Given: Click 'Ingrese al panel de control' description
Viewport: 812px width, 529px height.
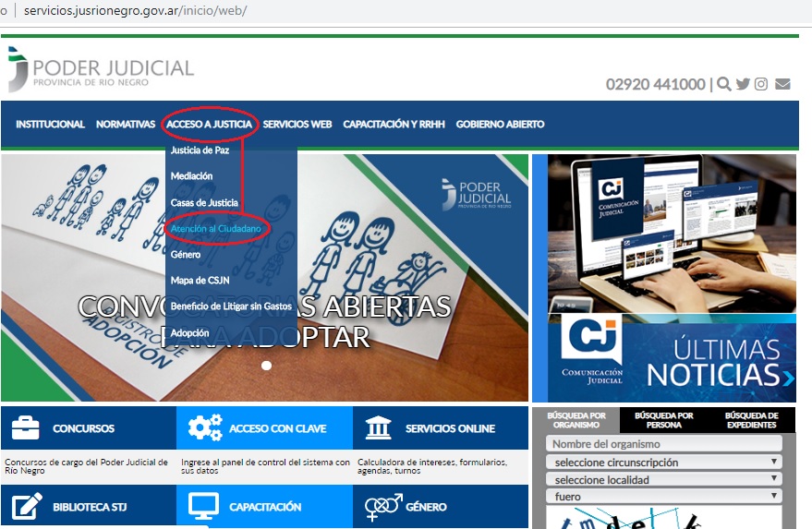Looking at the screenshot, I should 265,466.
